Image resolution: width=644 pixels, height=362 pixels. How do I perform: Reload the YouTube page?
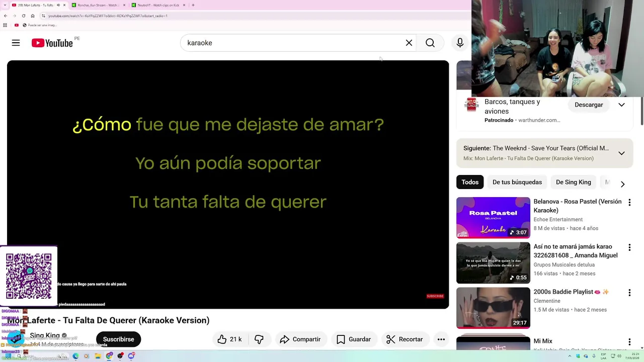click(x=24, y=16)
